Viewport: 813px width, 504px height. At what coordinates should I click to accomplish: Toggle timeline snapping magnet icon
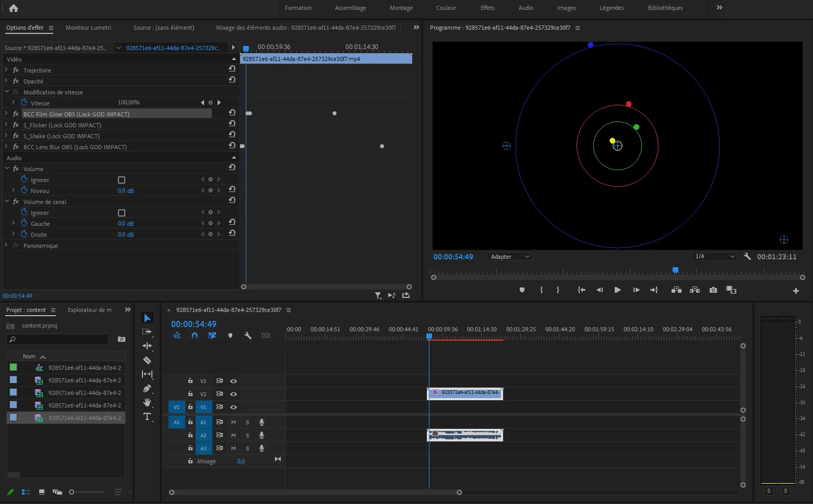195,335
